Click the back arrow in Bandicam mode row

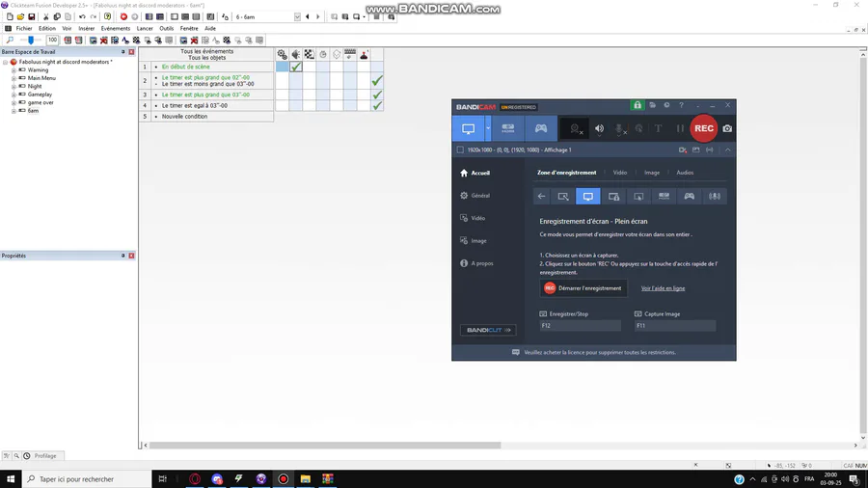tap(541, 197)
